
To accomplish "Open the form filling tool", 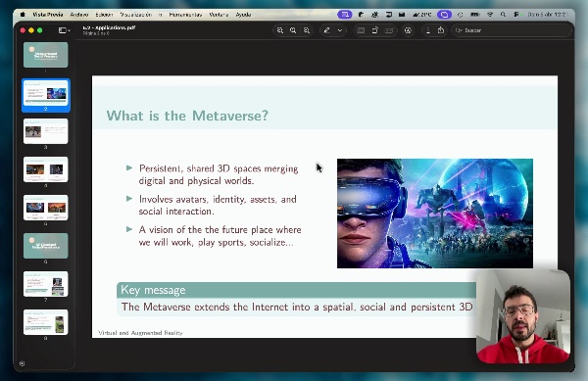I will (x=389, y=30).
